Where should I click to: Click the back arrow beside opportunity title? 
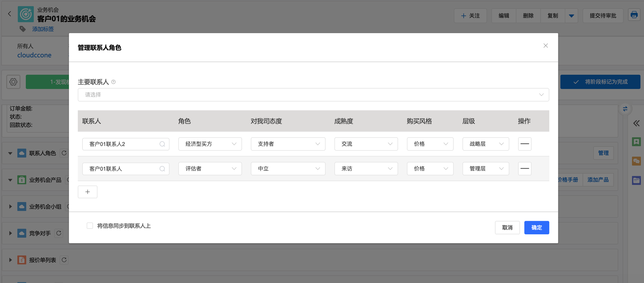click(x=9, y=14)
